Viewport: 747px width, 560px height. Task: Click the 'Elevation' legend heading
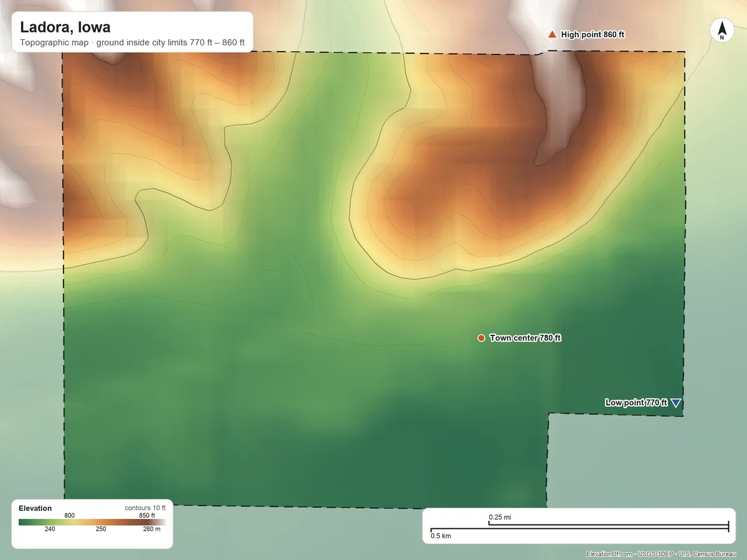click(35, 508)
